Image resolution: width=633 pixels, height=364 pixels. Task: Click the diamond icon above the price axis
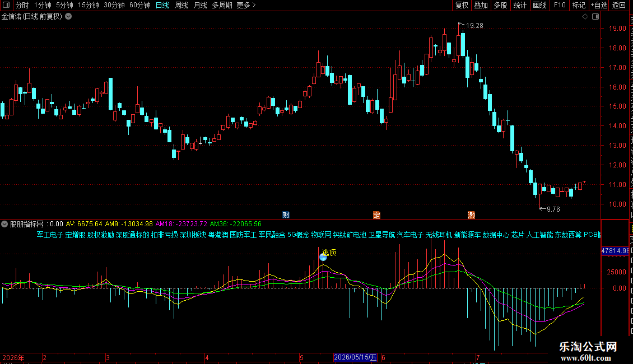585,17
